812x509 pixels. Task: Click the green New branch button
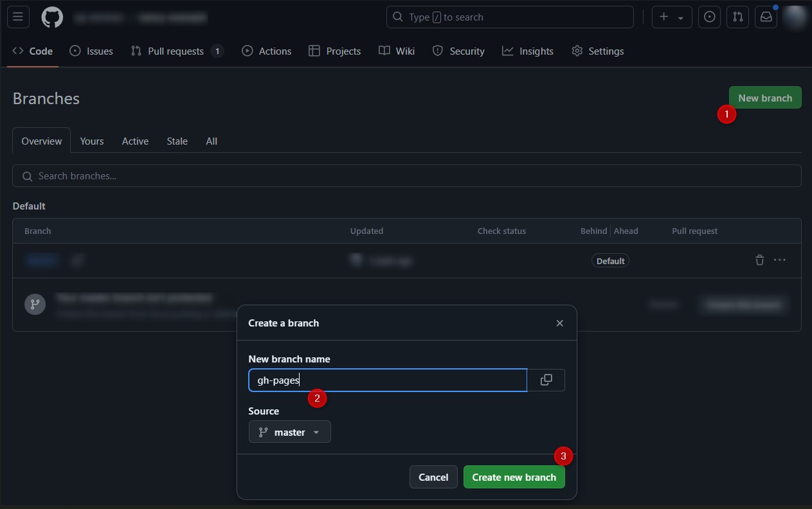(764, 98)
